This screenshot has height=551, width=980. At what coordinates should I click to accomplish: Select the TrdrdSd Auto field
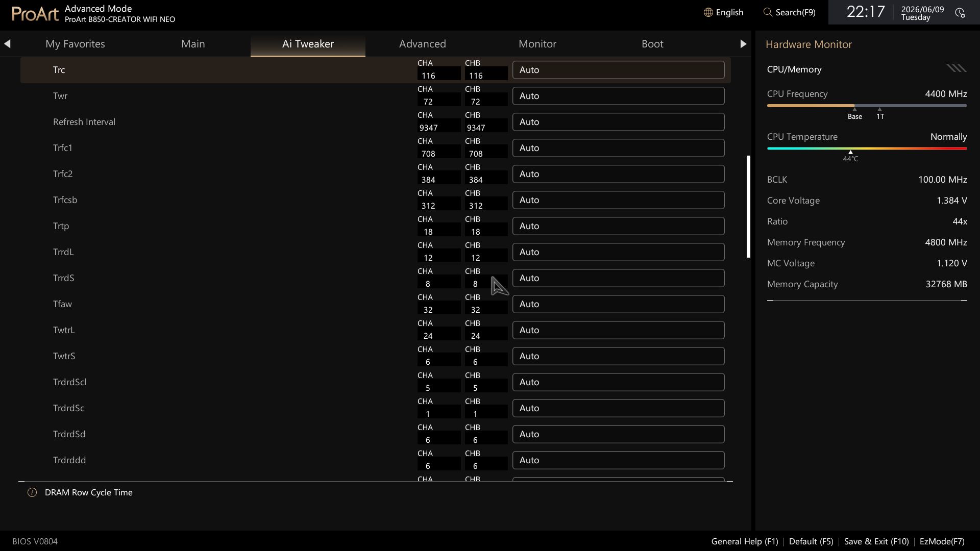(x=618, y=434)
